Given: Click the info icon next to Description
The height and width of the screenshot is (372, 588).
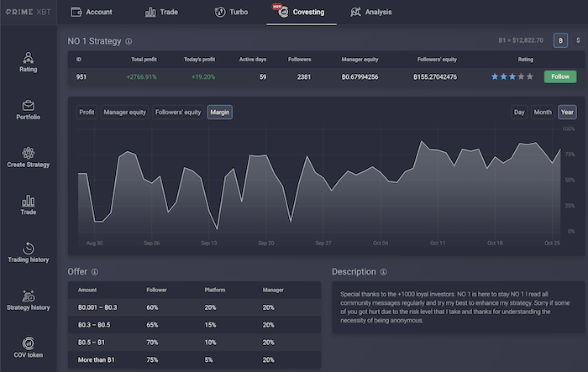Looking at the screenshot, I should 383,272.
